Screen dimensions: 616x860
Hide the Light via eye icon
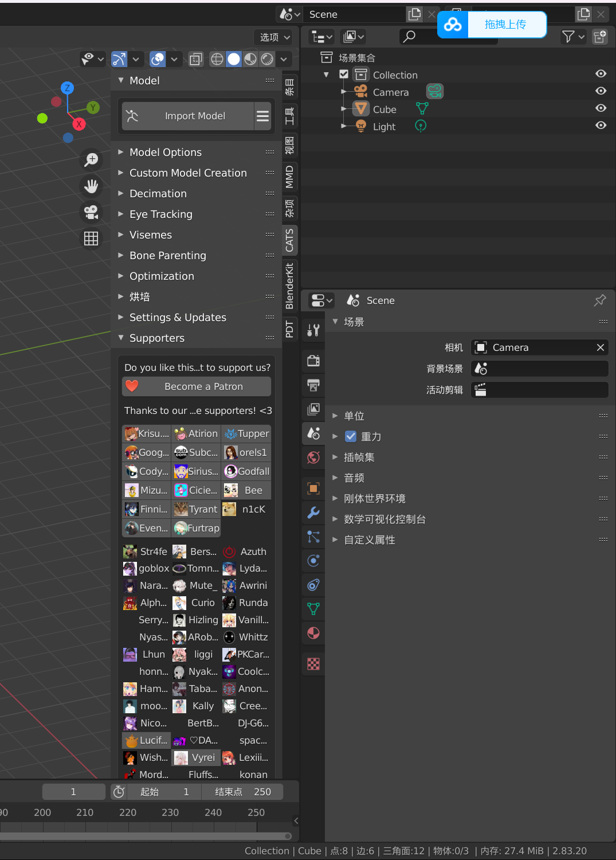click(601, 126)
